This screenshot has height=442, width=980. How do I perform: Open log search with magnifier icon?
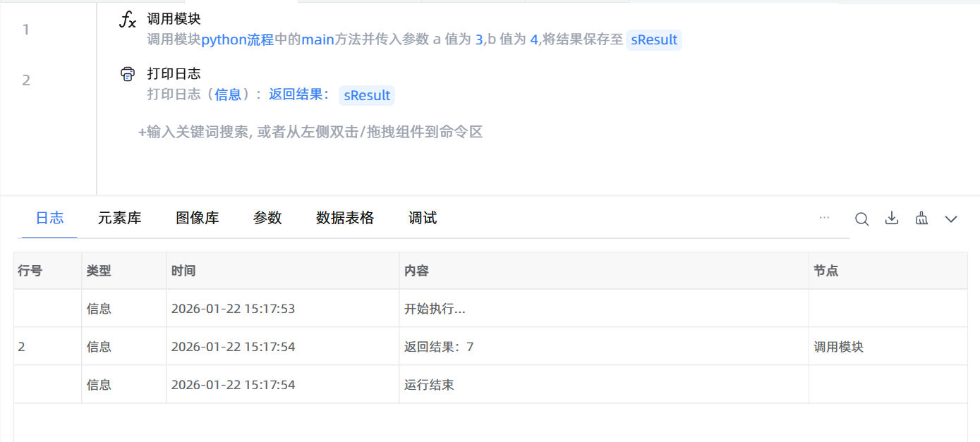[861, 219]
